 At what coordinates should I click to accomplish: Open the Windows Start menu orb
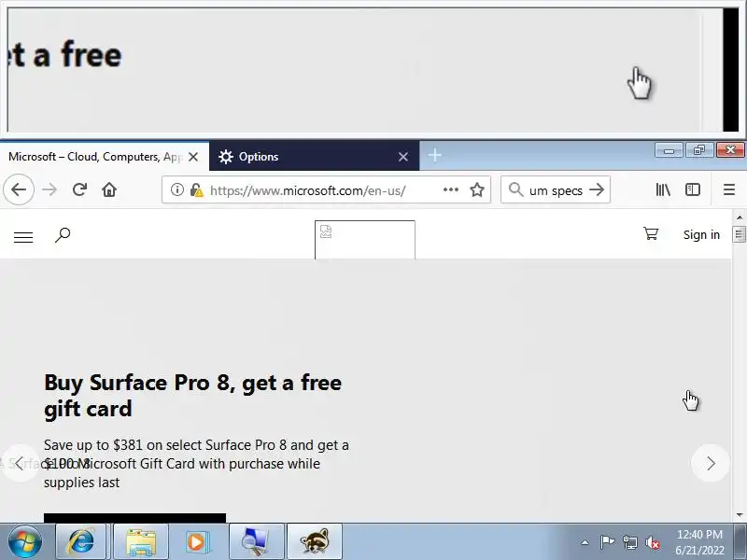(25, 541)
